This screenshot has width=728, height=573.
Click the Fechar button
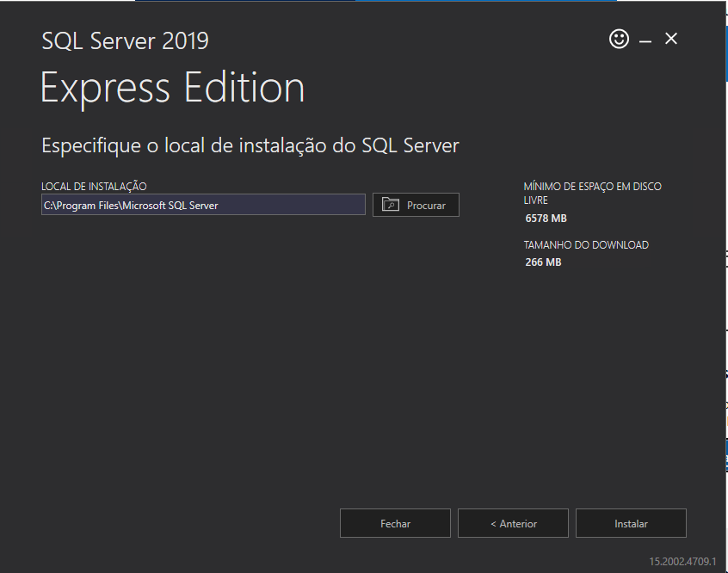395,523
